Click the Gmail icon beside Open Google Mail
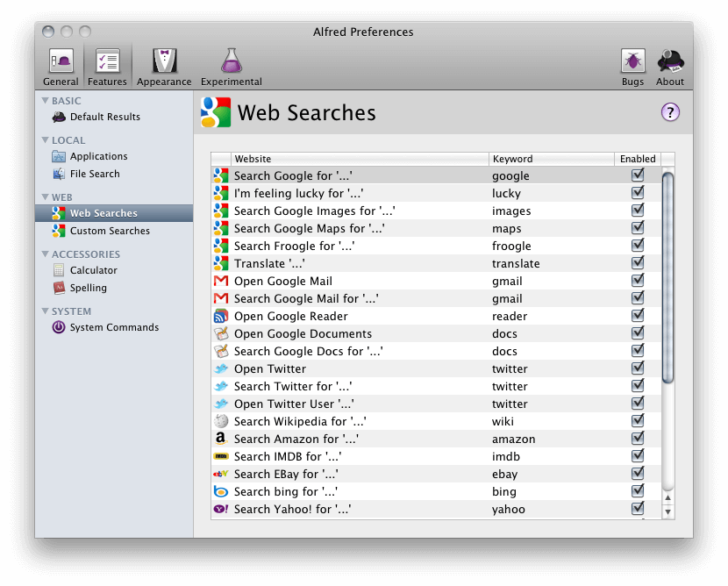Viewport: 728px width, 586px height. click(x=222, y=281)
